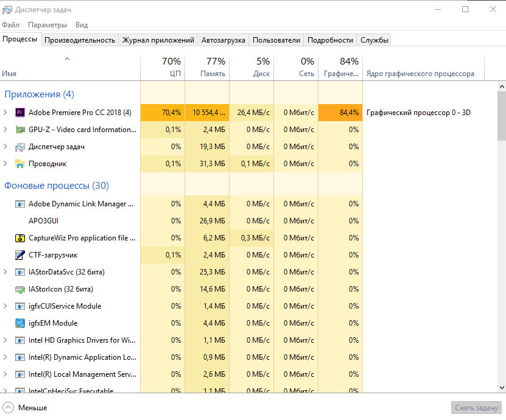Image resolution: width=506 pixels, height=420 pixels.
Task: Click the Intel(R) Local Management Service icon
Action: pyautogui.click(x=20, y=375)
